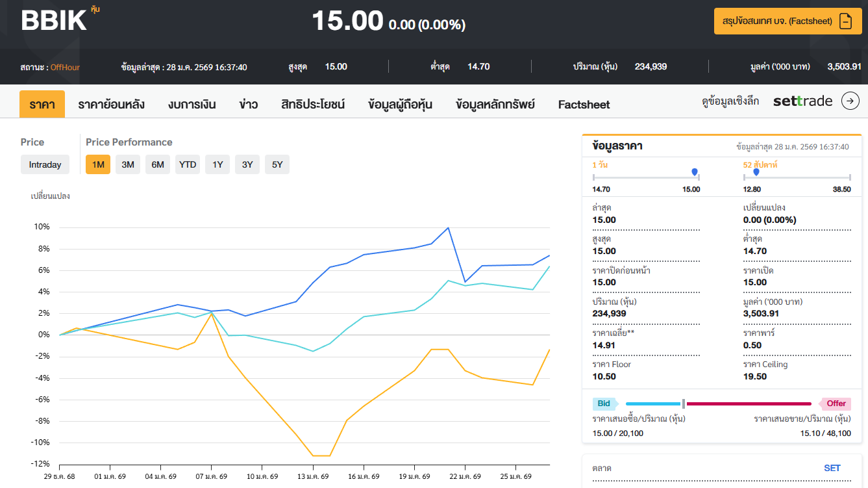Click the Factsheet document icon
This screenshot has width=868, height=488.
tap(845, 21)
